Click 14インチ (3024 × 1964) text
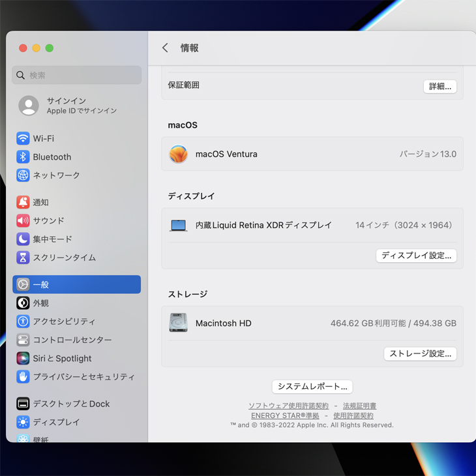The image size is (476, 476). tap(405, 225)
